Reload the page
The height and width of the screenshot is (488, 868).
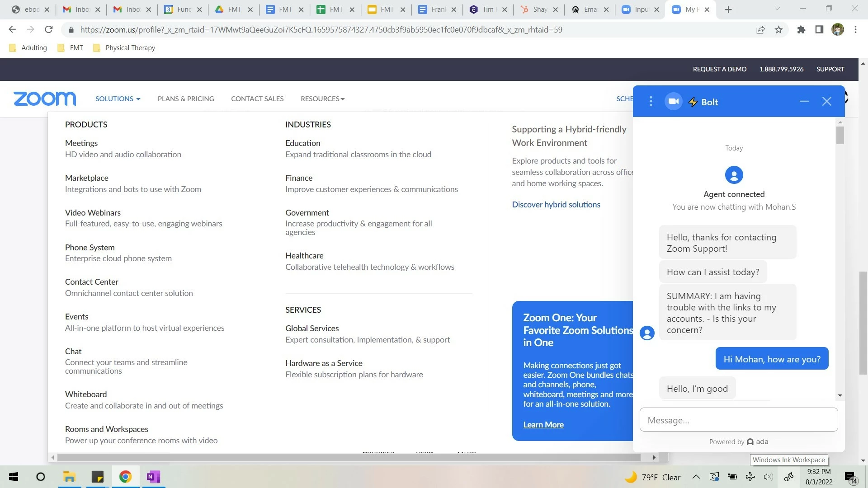(49, 30)
